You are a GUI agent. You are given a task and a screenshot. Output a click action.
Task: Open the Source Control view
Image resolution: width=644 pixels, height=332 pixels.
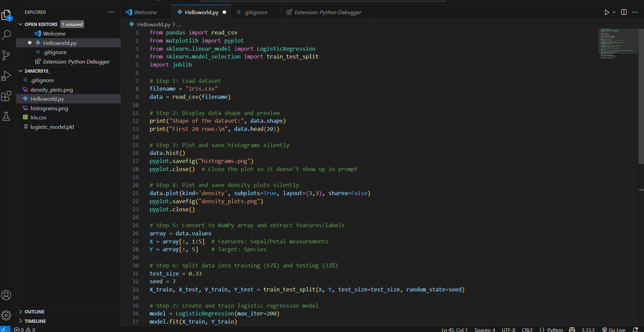pos(6,55)
